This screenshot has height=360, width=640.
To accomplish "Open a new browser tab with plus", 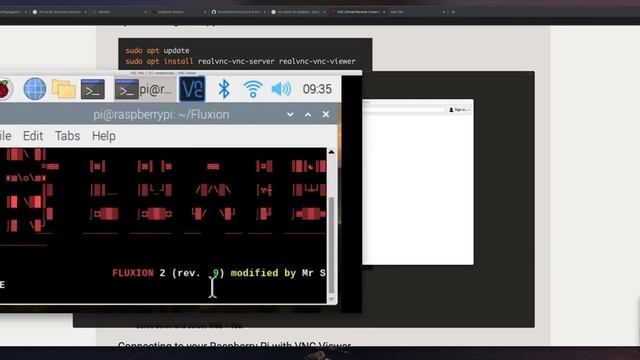I will click(x=453, y=12).
